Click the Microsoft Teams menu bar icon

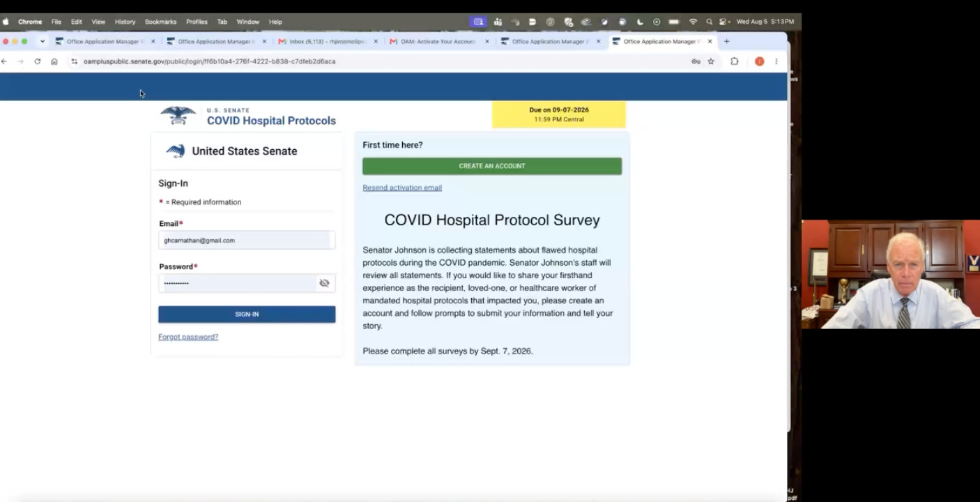click(x=498, y=22)
